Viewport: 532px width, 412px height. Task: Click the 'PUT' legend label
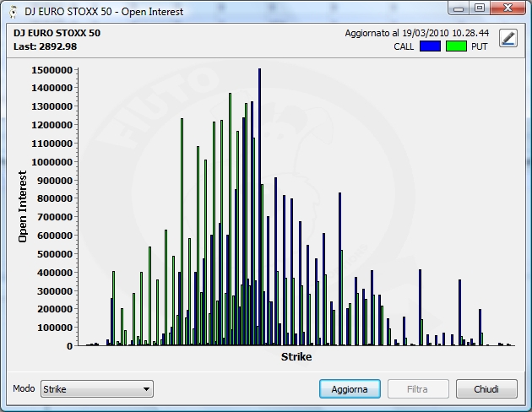click(x=480, y=46)
